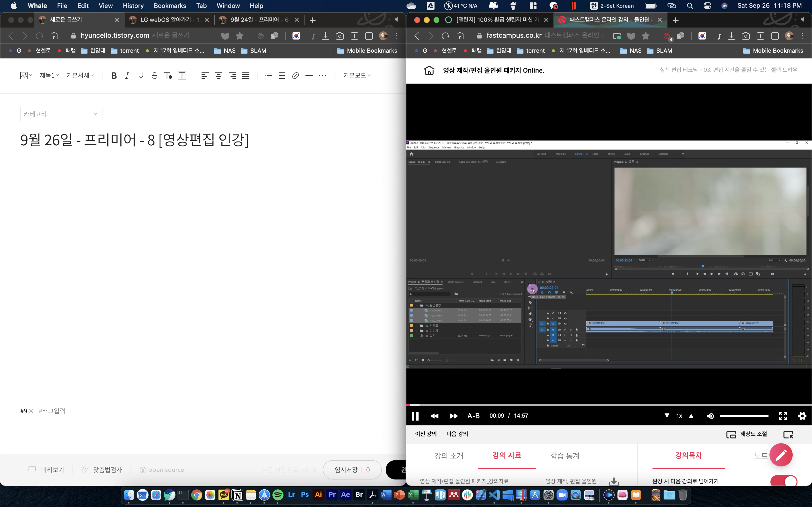This screenshot has height=507, width=812.
Task: Open the 카테고리 category dropdown
Action: tap(61, 114)
